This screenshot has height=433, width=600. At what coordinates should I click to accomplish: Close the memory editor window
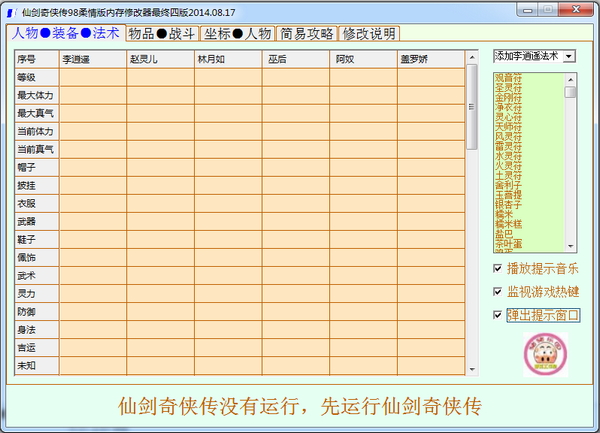tap(576, 9)
